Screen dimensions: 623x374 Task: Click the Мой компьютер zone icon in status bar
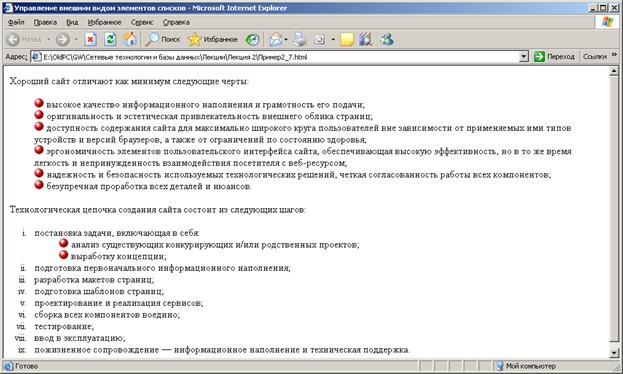pyautogui.click(x=500, y=366)
